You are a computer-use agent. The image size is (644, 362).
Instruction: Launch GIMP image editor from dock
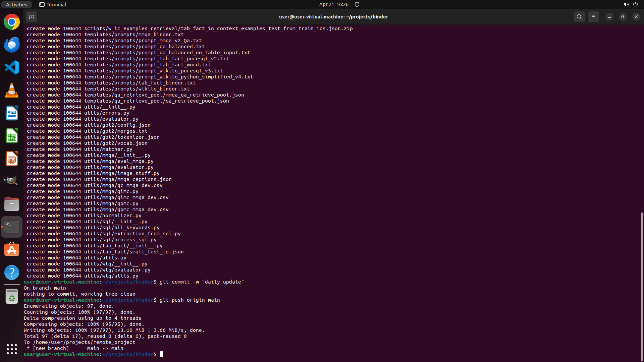pos(12,181)
